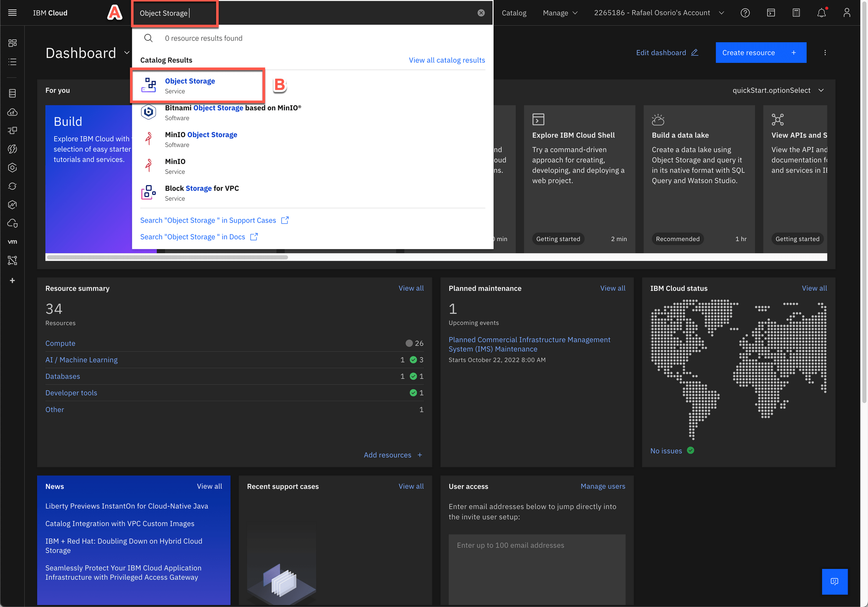Clear the Object Storage search field

(x=481, y=12)
